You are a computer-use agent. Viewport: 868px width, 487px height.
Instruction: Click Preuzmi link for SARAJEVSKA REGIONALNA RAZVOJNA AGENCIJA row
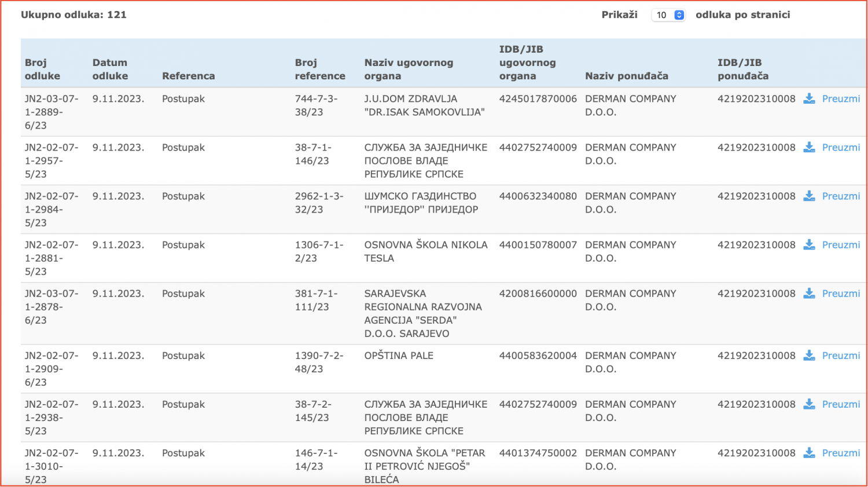[841, 294]
